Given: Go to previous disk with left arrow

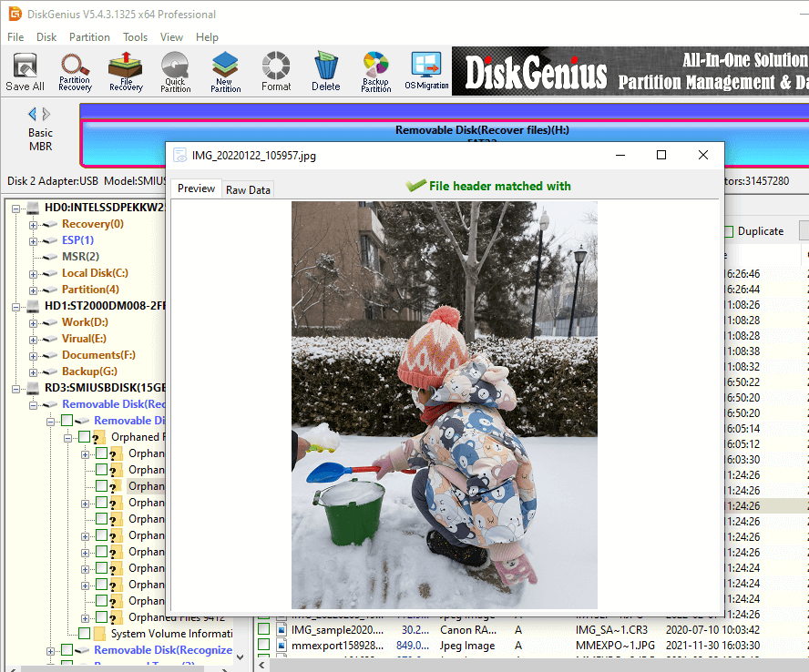Looking at the screenshot, I should (x=33, y=114).
